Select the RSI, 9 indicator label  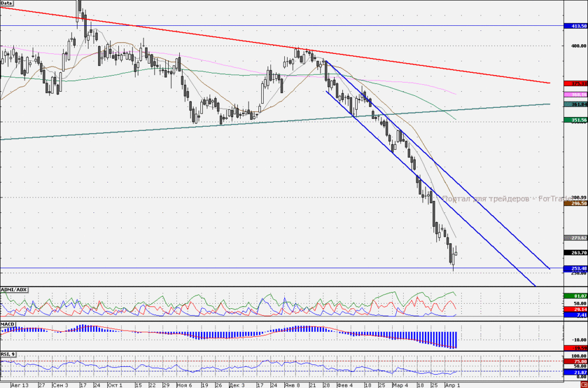pyautogui.click(x=8, y=354)
